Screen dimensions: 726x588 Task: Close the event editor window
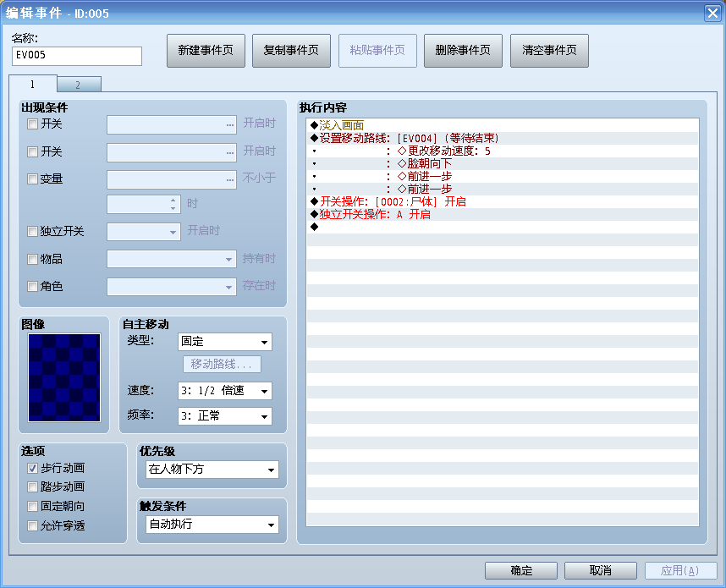tap(712, 13)
